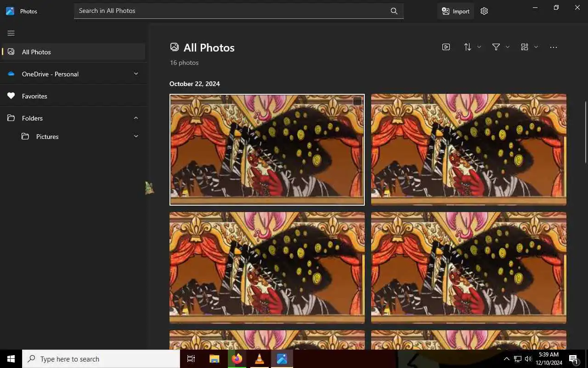Open the first photo thumbnail, top left

tap(267, 149)
